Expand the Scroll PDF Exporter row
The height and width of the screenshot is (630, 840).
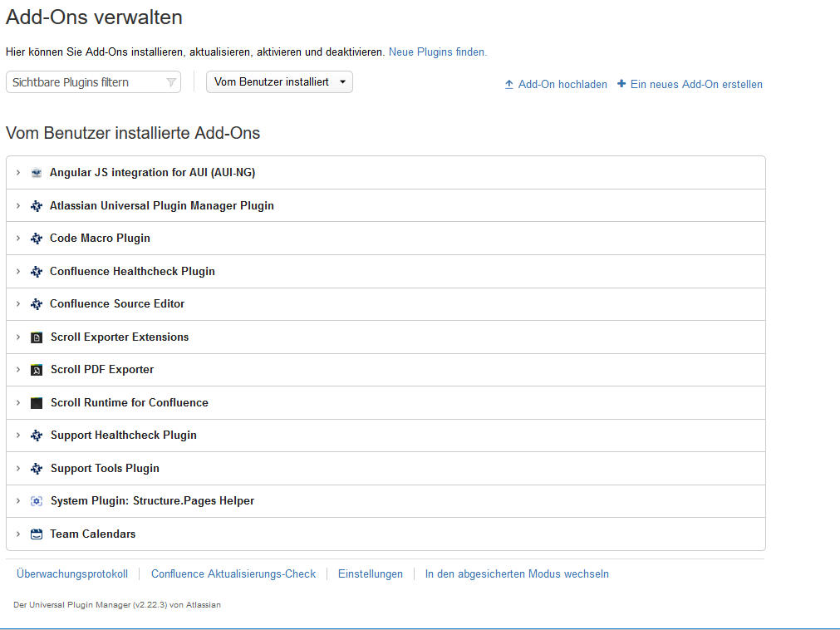18,370
